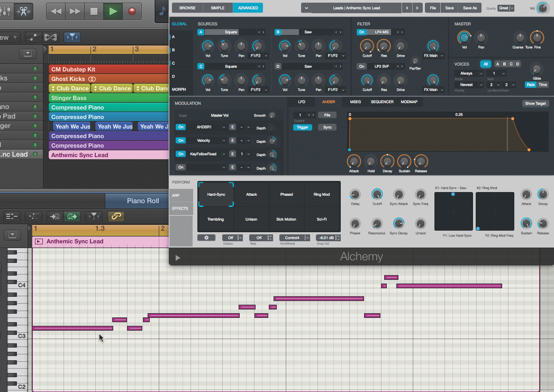Click the Filter 1 Cutoff knob

pos(367,46)
